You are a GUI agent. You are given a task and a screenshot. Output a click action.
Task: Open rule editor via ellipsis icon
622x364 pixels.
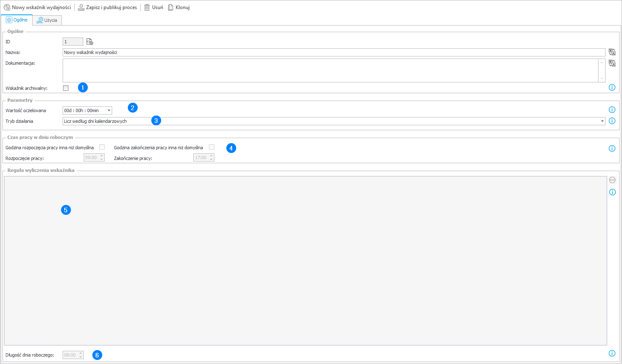[x=612, y=180]
